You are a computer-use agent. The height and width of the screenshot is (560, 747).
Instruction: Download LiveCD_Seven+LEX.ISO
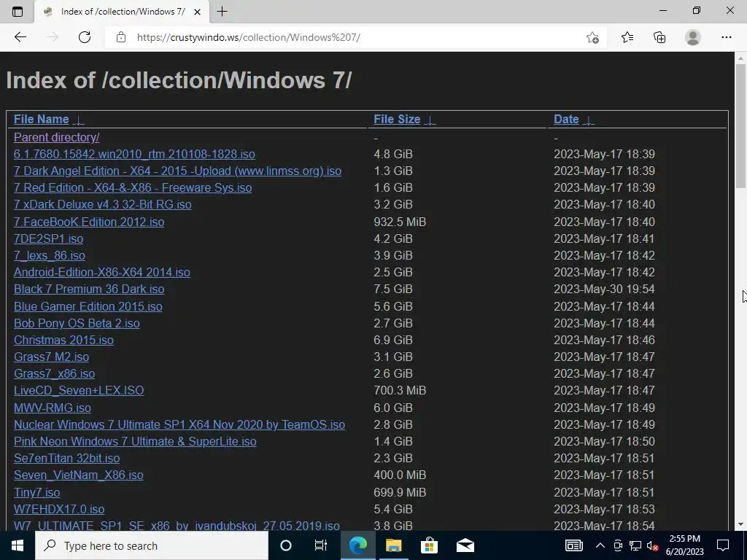click(79, 391)
